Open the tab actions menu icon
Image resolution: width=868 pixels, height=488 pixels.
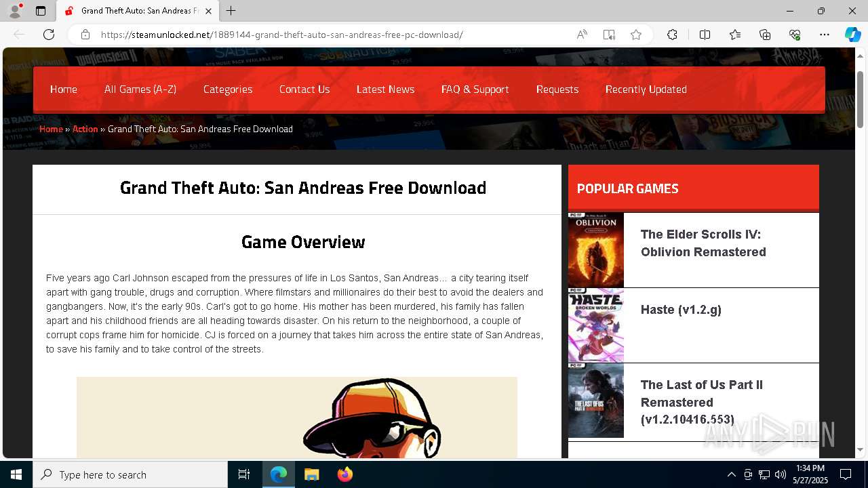[41, 11]
